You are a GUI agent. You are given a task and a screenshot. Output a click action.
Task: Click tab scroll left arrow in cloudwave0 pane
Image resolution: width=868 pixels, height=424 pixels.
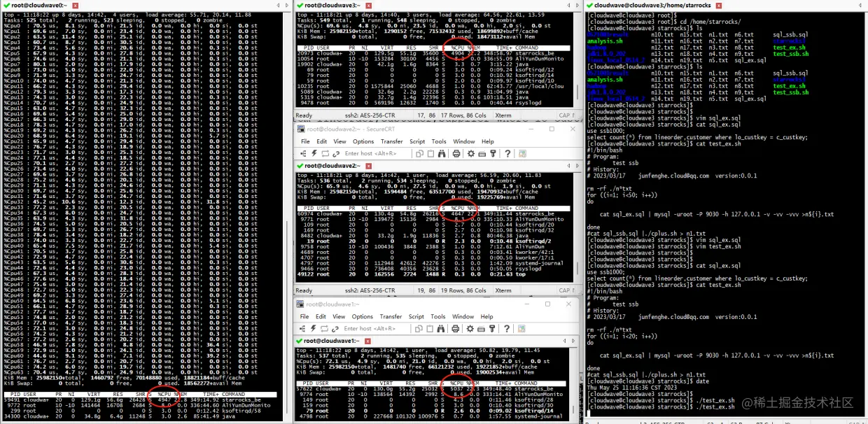pos(278,5)
